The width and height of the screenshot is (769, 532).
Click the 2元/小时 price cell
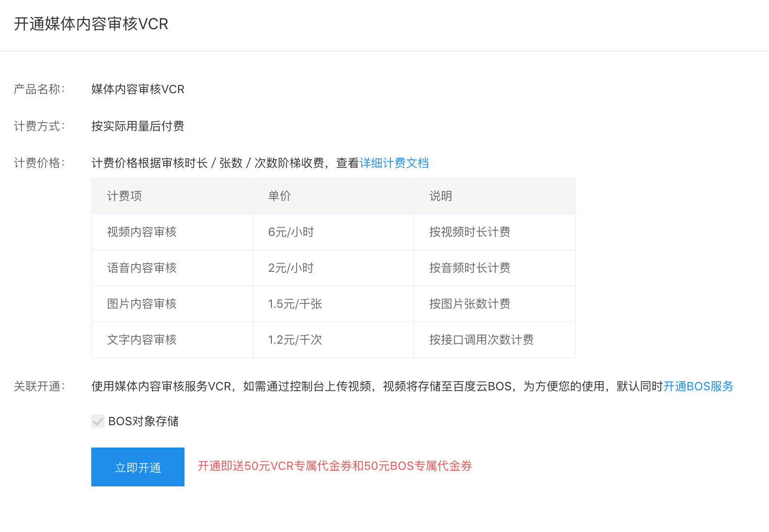point(334,268)
